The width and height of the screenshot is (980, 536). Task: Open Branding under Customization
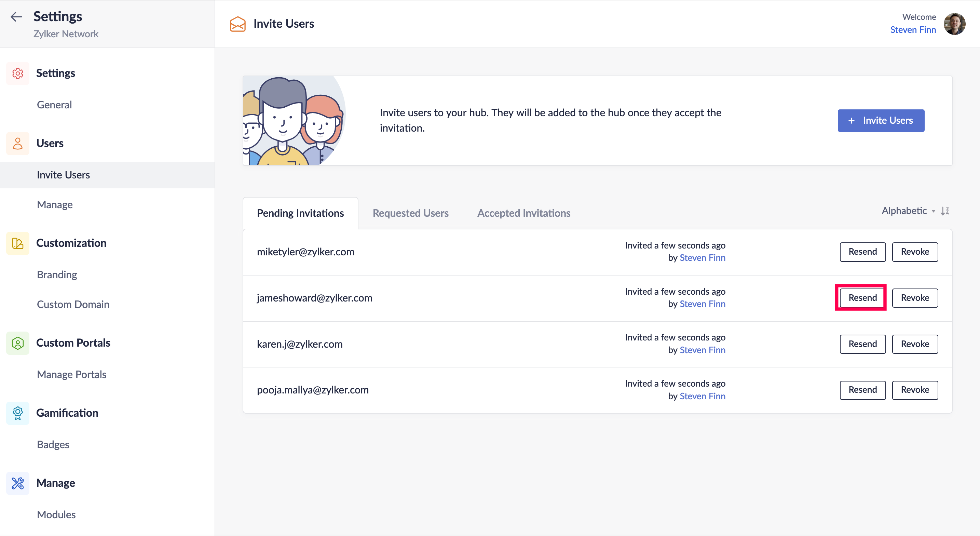tap(57, 274)
